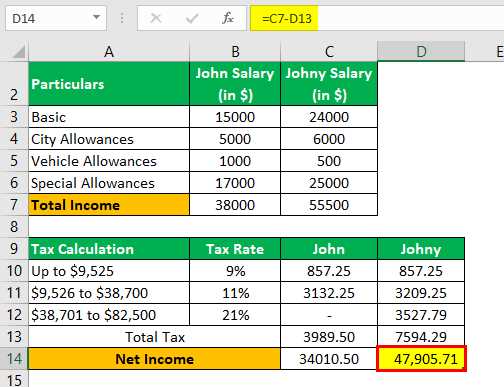
Task: Select the Net Income label cell
Action: (x=155, y=359)
